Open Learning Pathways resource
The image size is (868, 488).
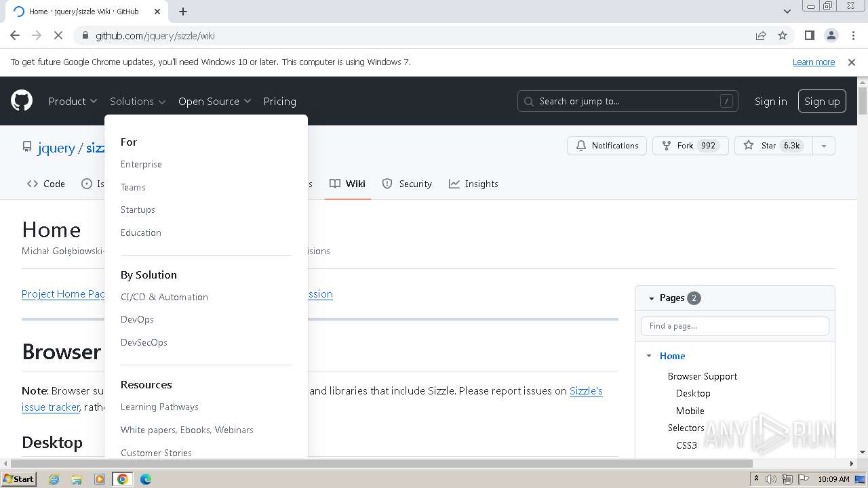coord(159,407)
